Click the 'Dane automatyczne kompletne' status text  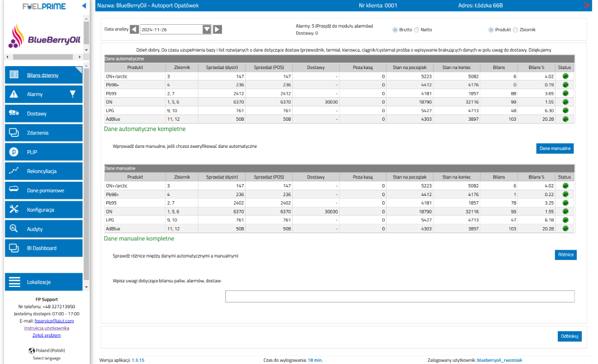[x=144, y=129]
